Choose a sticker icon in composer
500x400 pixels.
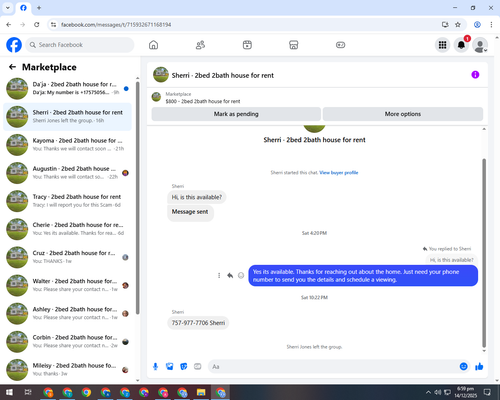point(184,367)
